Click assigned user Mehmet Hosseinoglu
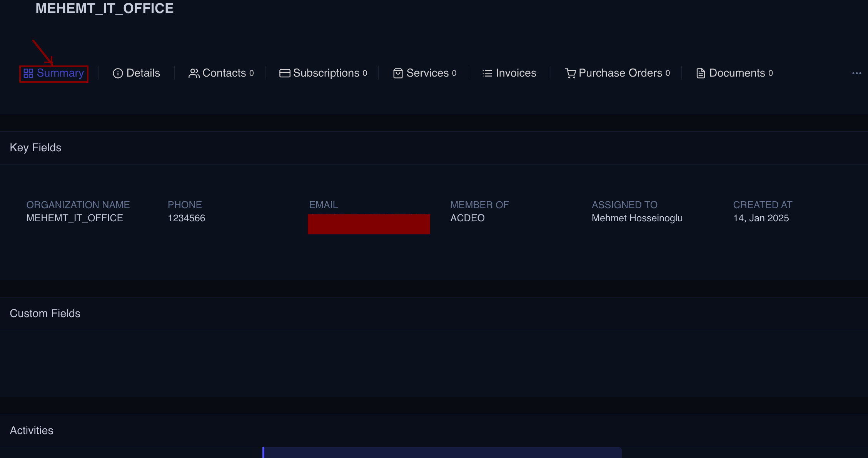Image resolution: width=868 pixels, height=458 pixels. [637, 218]
